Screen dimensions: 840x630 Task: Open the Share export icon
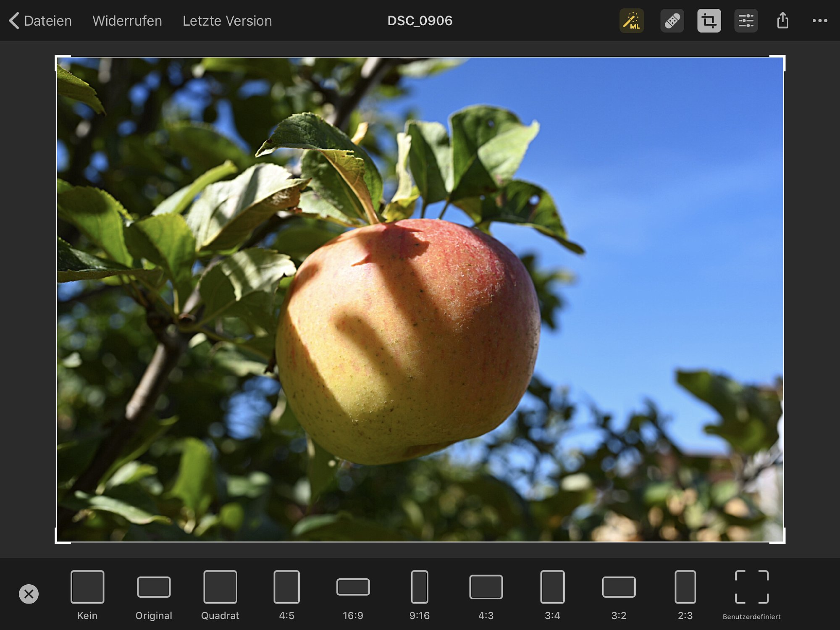click(782, 21)
